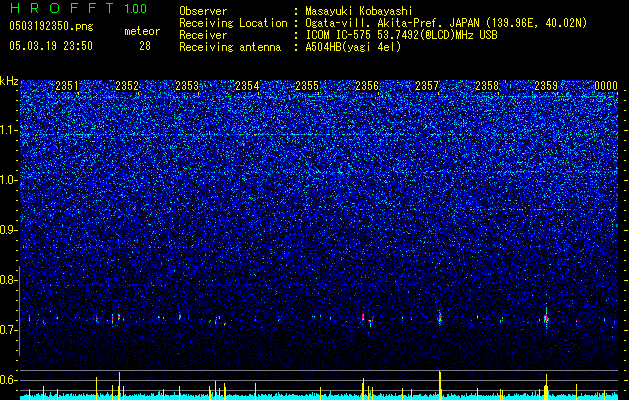Click the 2353 time marker

click(x=187, y=86)
